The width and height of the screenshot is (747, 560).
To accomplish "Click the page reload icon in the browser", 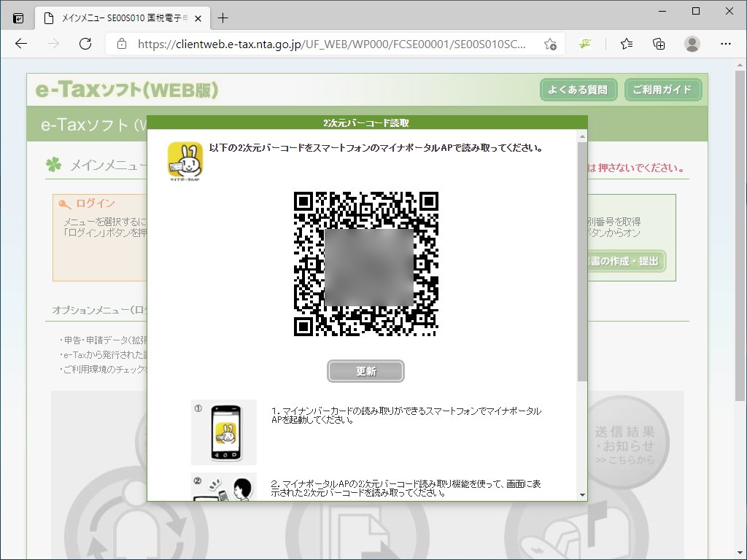I will point(85,44).
